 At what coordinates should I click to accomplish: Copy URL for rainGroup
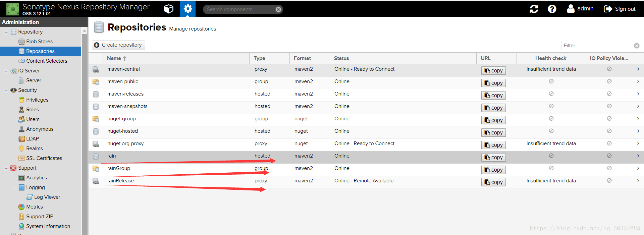[x=493, y=170]
